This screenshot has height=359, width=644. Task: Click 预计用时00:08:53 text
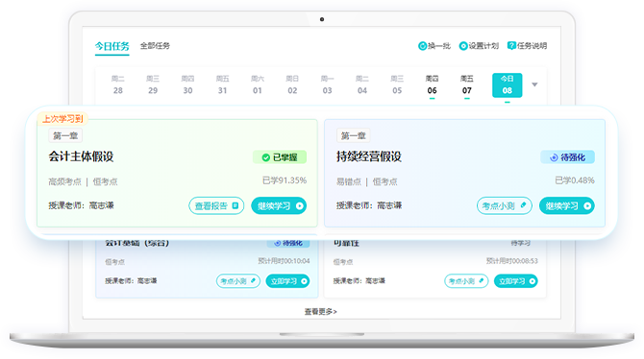pyautogui.click(x=512, y=261)
